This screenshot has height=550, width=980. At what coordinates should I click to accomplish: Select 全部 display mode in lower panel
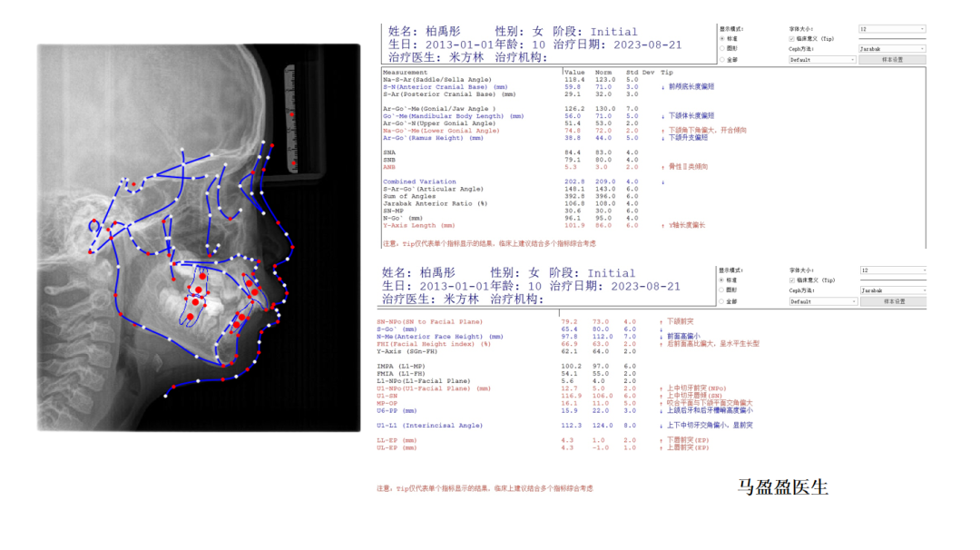tap(722, 301)
